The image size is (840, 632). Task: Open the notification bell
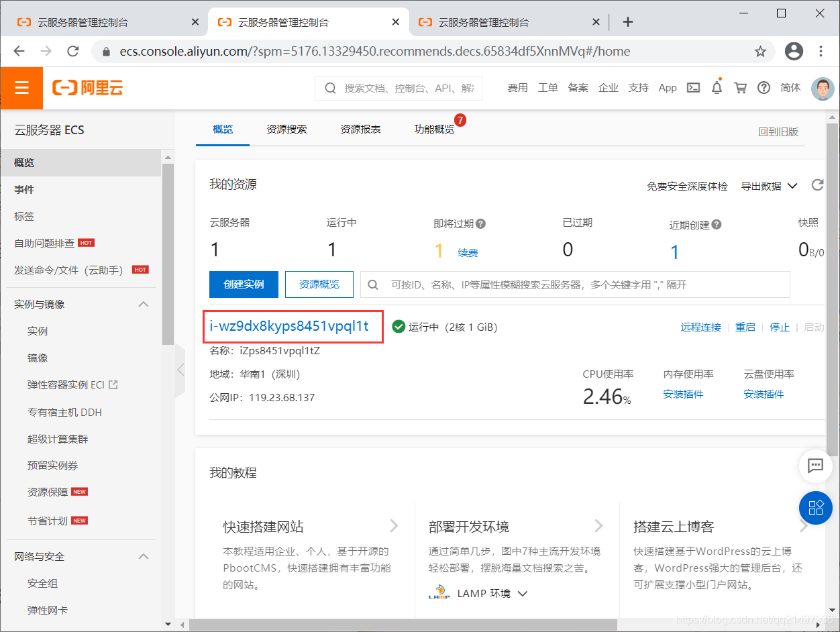717,88
